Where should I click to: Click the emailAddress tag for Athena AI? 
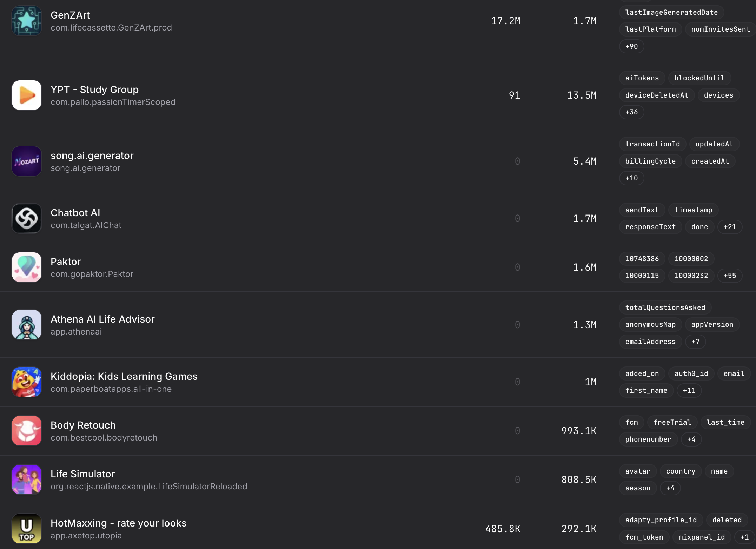click(650, 342)
